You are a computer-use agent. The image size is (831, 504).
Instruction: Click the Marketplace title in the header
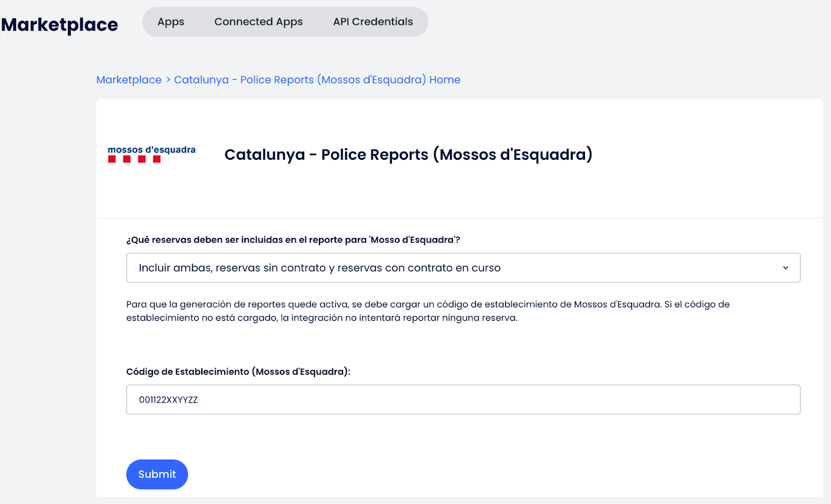[x=60, y=25]
